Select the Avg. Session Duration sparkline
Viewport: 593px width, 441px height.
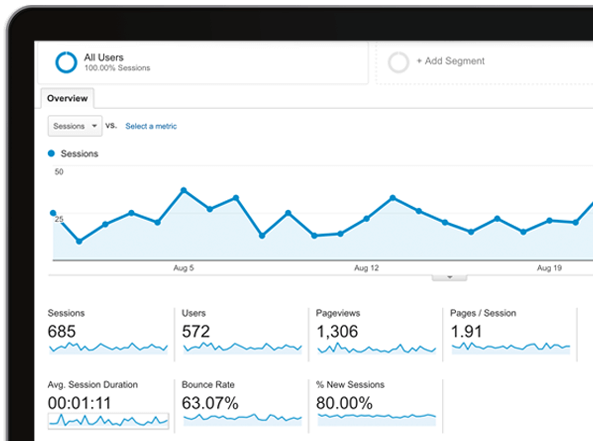109,421
